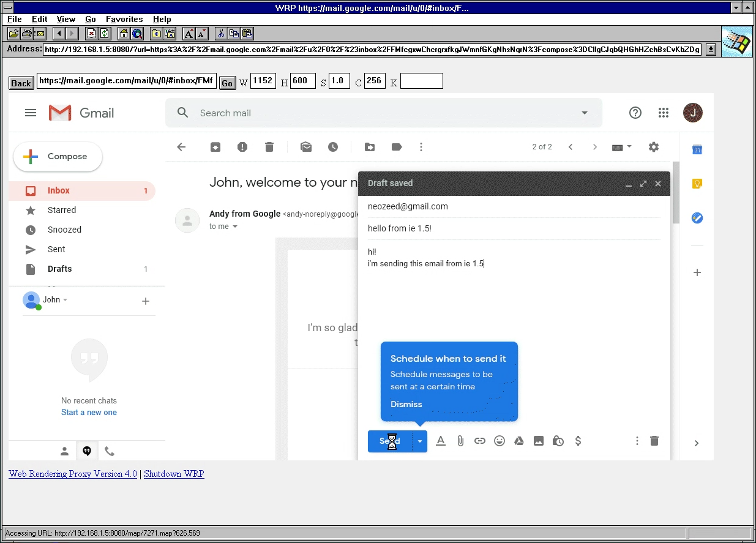The width and height of the screenshot is (756, 543).
Task: Open the Favorites folder toolbar icon
Action: coord(157,34)
